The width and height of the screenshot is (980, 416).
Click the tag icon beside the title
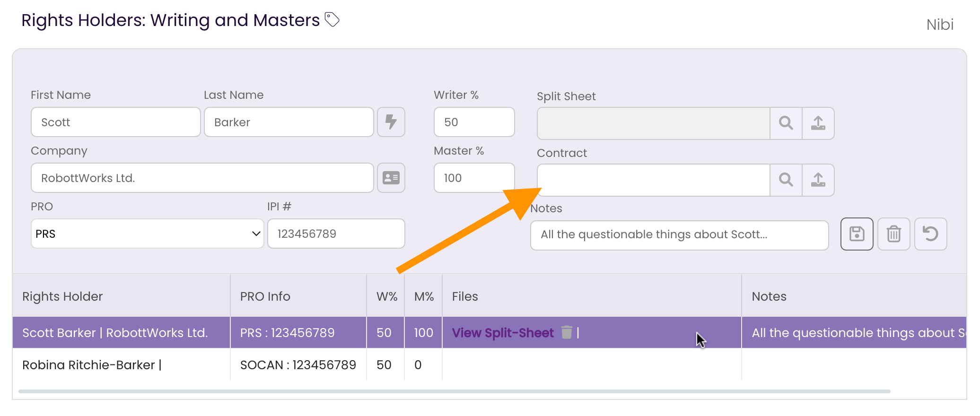pos(332,20)
